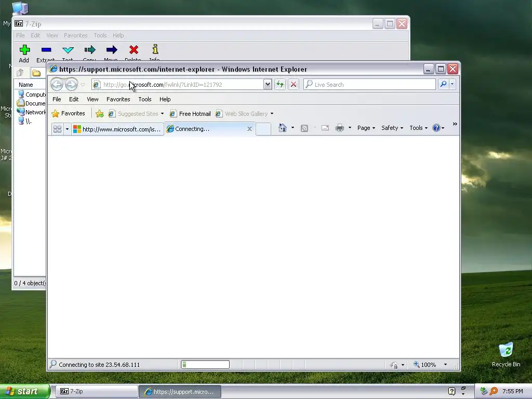Click the Home icon in command bar

(x=282, y=128)
